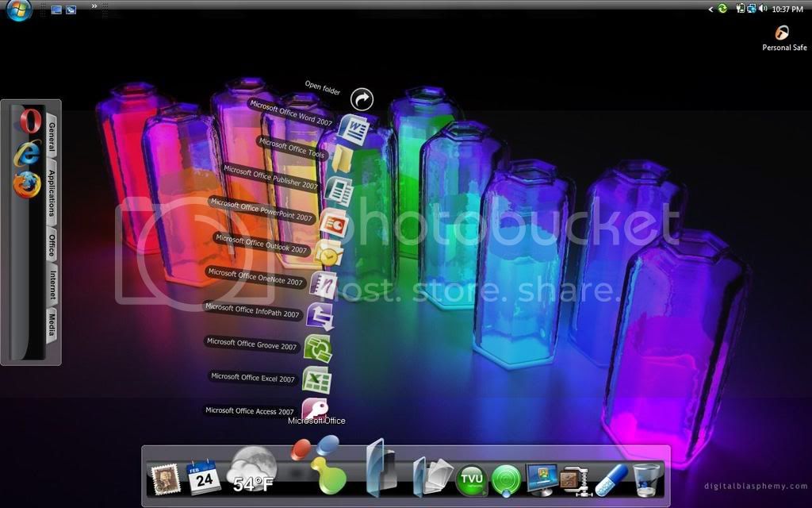Open the Feb 24 calendar dock icon
This screenshot has height=508, width=812.
(203, 476)
